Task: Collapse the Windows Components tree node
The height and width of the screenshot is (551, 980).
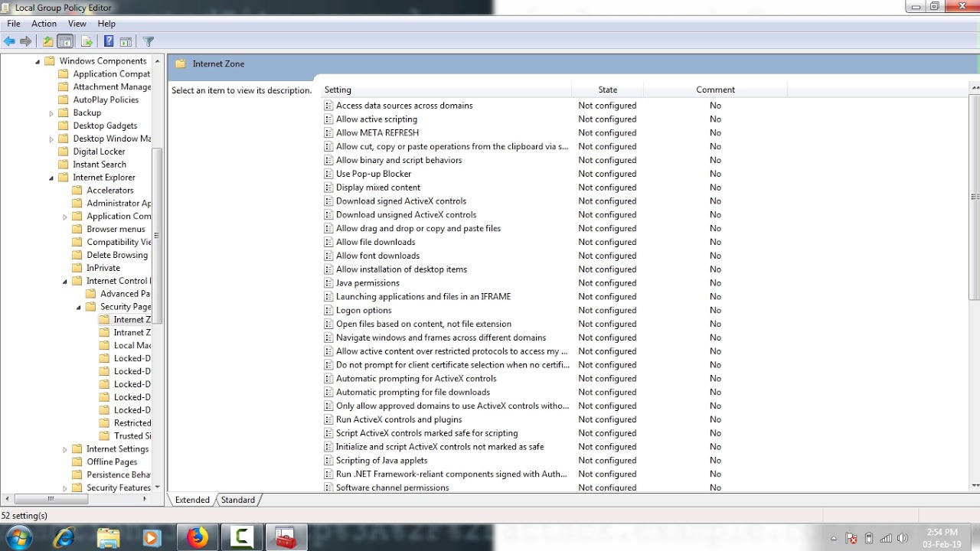Action: [38, 61]
